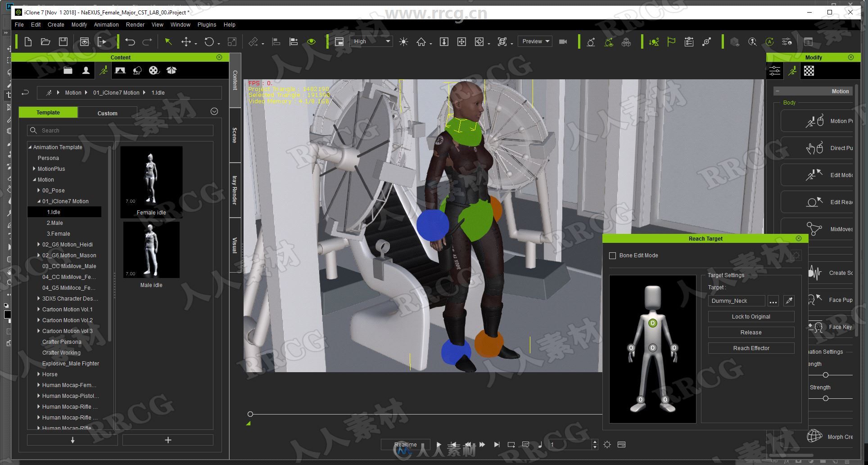This screenshot has height=465, width=868.
Task: Click the Realtime button
Action: [406, 445]
